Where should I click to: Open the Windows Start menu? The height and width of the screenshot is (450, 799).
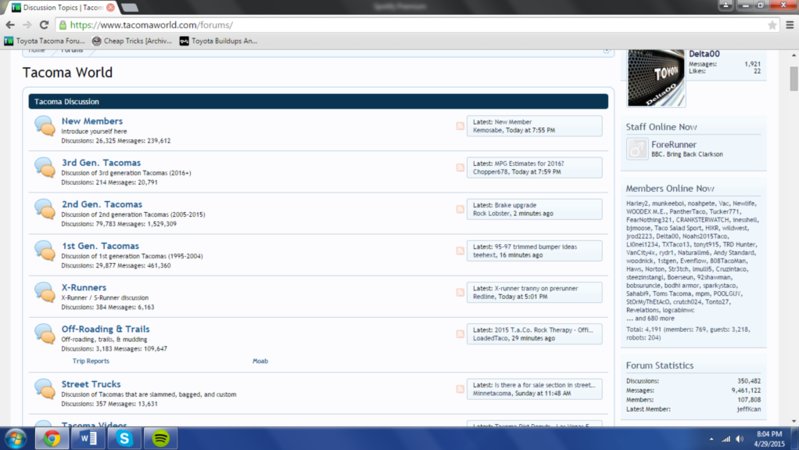pos(15,439)
